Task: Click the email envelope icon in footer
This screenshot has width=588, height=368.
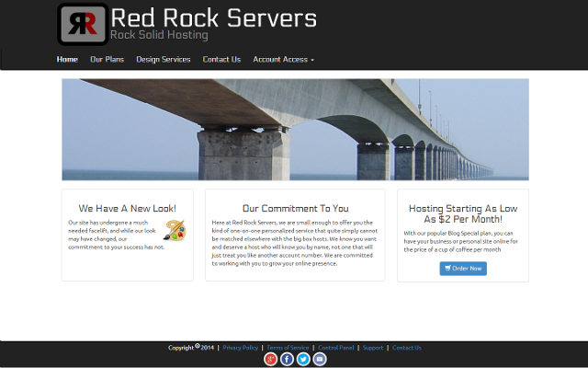Action: tap(320, 359)
